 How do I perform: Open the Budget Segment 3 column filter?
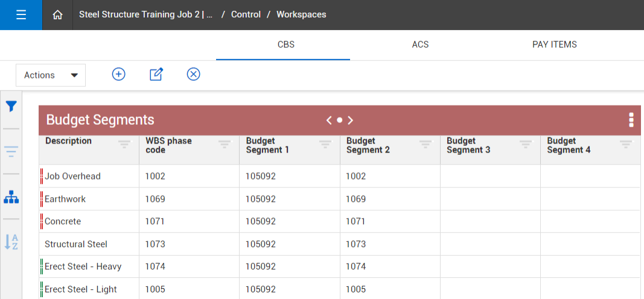[x=525, y=144]
